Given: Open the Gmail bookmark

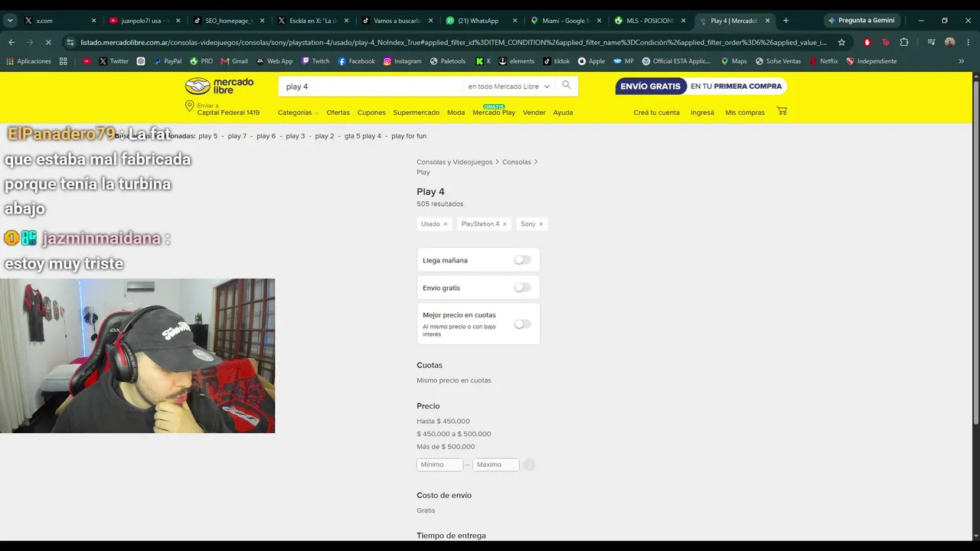Looking at the screenshot, I should [234, 61].
